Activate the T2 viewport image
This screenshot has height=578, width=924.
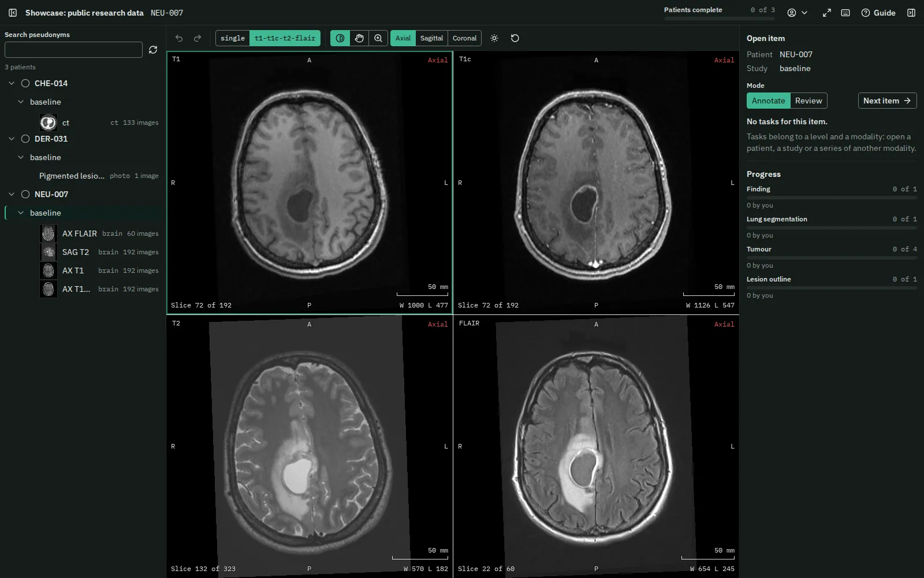[x=310, y=446]
